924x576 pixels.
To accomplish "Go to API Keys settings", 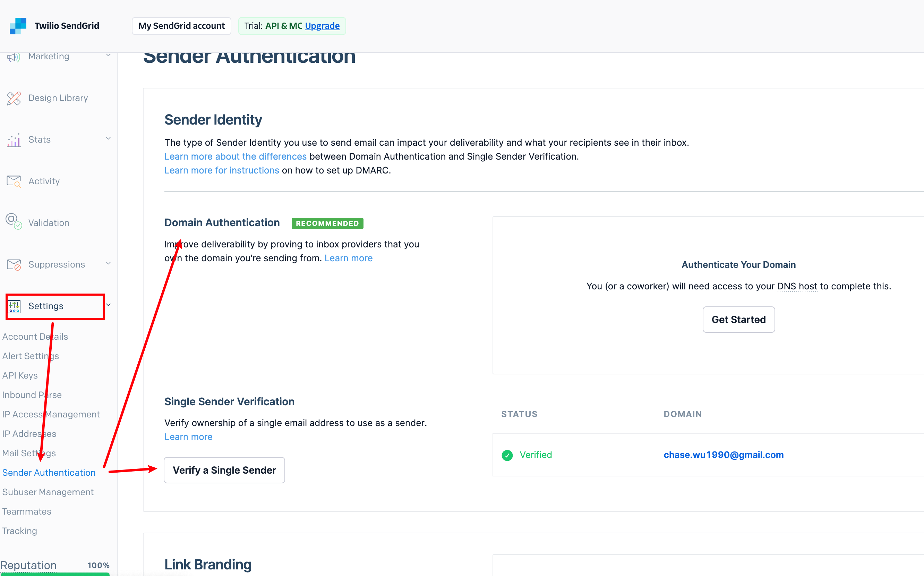I will pyautogui.click(x=20, y=376).
